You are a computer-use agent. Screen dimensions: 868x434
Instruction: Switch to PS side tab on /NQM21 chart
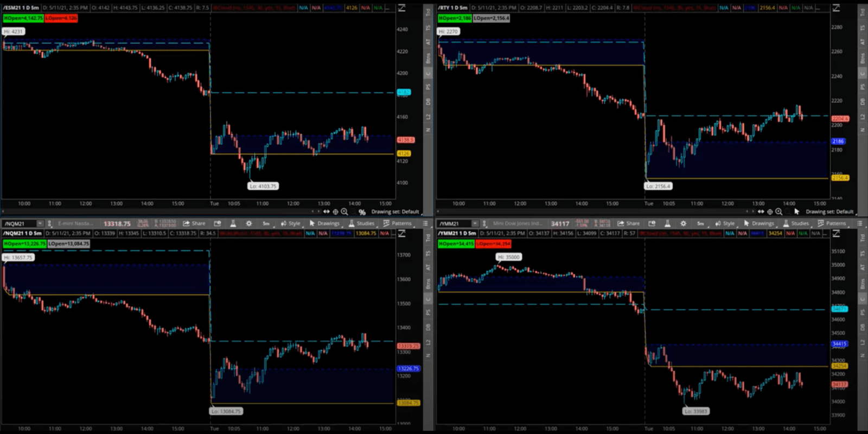(428, 312)
